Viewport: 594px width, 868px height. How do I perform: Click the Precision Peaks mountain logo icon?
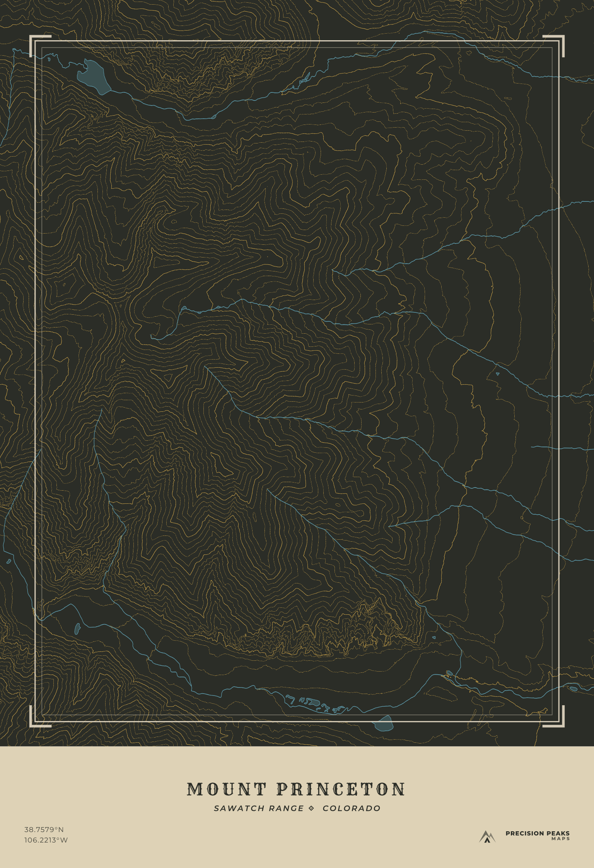[x=487, y=836]
